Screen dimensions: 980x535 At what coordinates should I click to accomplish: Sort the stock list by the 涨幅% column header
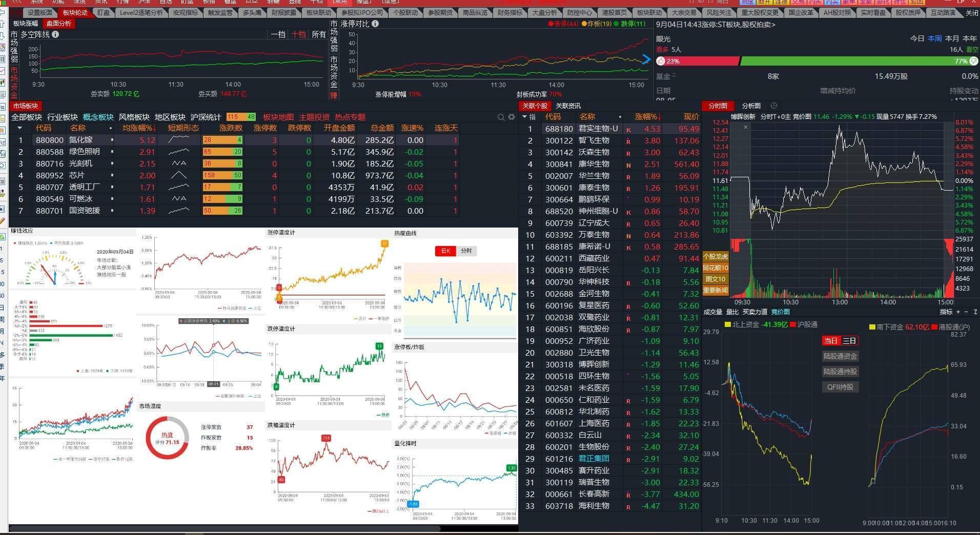[647, 117]
